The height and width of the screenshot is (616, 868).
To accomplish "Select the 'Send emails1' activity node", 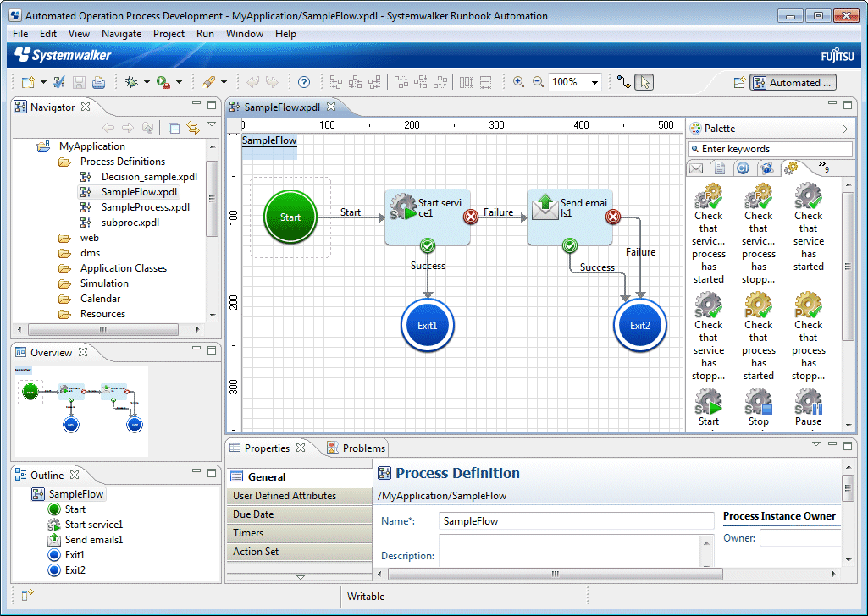I will [x=570, y=217].
